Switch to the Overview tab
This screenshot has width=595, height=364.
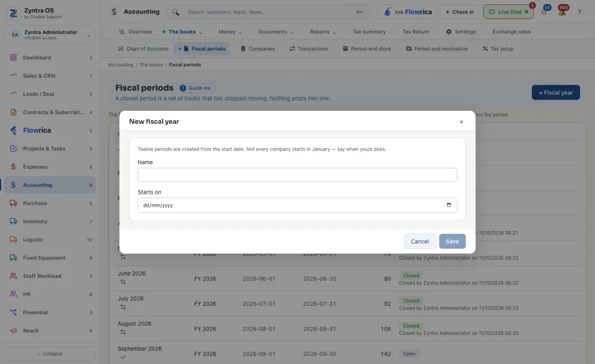coord(136,32)
